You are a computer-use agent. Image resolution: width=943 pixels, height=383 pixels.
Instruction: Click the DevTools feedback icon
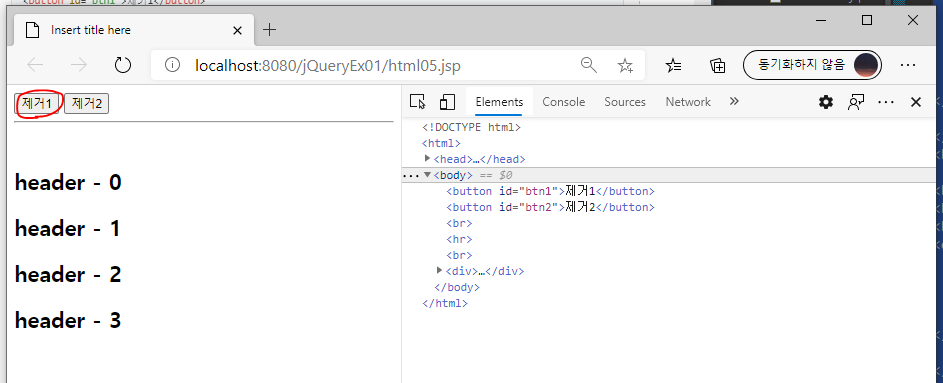856,102
